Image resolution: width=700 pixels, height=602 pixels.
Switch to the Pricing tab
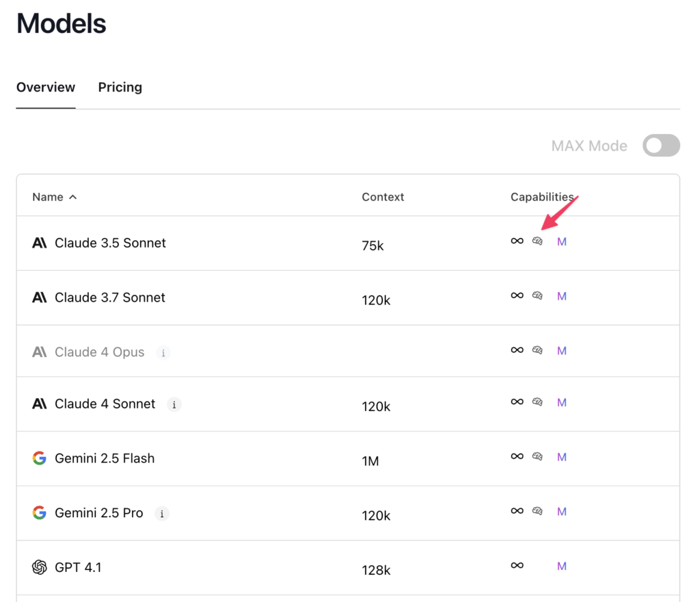pyautogui.click(x=120, y=87)
